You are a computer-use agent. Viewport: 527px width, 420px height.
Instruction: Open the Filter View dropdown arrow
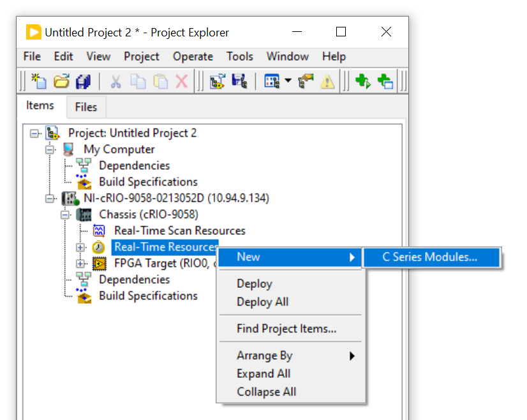(288, 80)
